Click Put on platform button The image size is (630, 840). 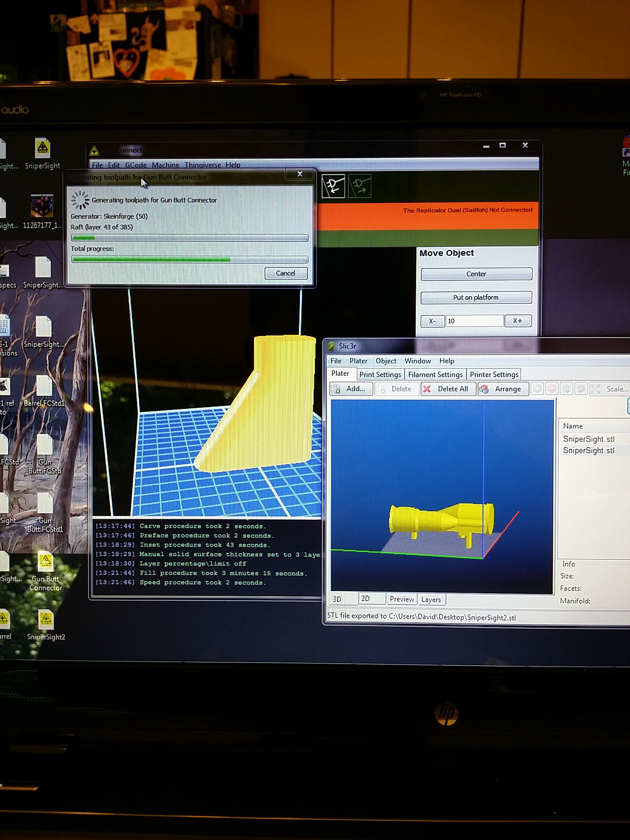tap(476, 297)
